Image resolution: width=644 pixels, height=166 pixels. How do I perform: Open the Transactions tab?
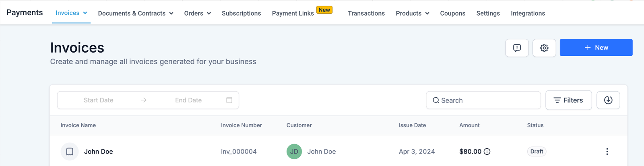tap(366, 13)
